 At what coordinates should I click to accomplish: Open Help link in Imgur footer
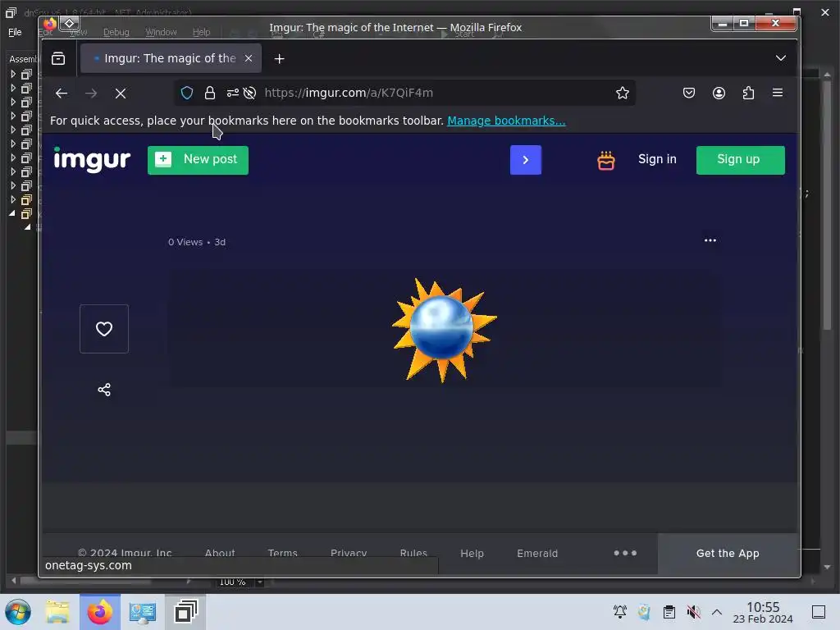coord(472,554)
